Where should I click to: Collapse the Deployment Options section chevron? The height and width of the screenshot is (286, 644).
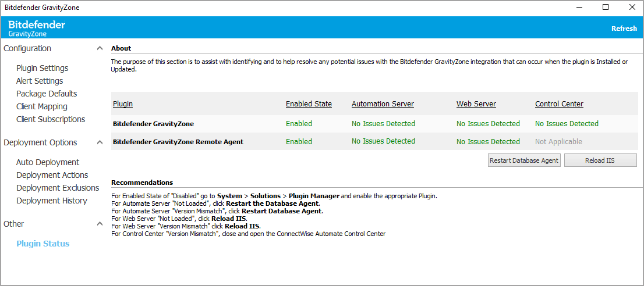100,143
